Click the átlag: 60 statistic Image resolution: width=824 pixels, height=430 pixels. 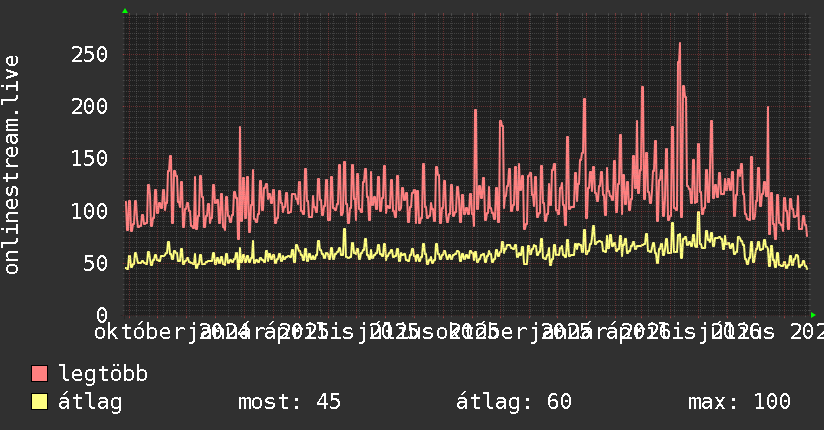pyautogui.click(x=513, y=402)
